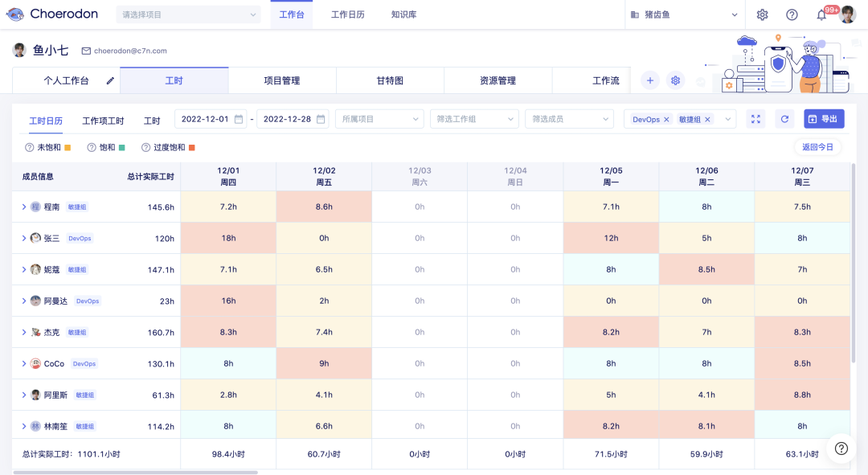
Task: Click 张三's 18h cell on 12/01
Action: coord(228,238)
